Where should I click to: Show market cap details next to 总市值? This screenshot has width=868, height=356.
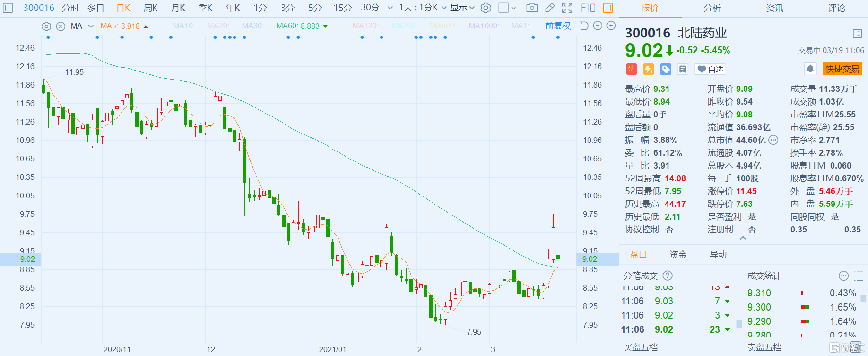click(x=773, y=140)
